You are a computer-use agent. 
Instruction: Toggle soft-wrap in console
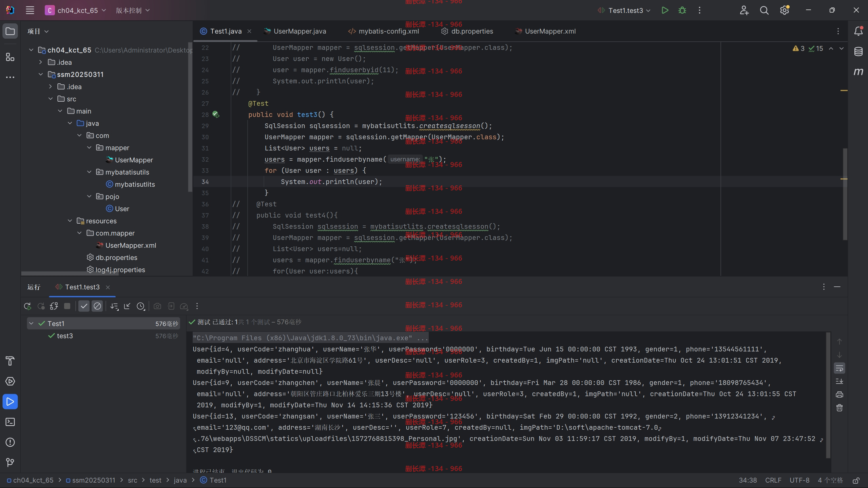[840, 368]
